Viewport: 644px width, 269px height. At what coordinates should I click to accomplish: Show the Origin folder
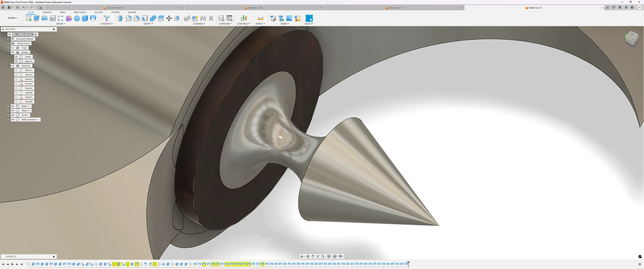pos(13,48)
